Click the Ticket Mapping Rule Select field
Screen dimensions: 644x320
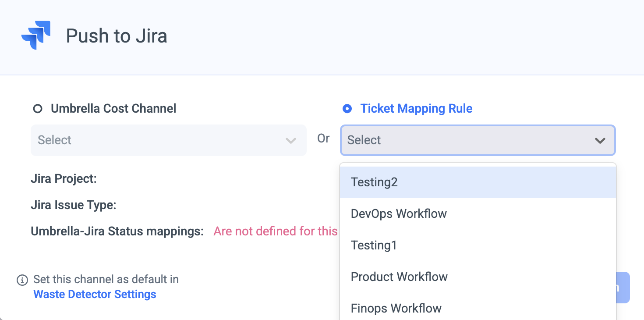469,140
